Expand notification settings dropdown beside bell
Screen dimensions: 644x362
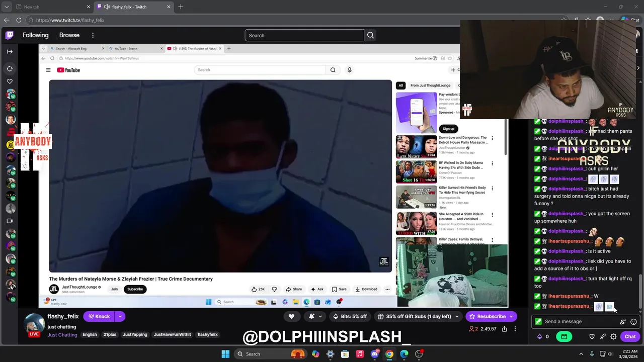click(320, 316)
